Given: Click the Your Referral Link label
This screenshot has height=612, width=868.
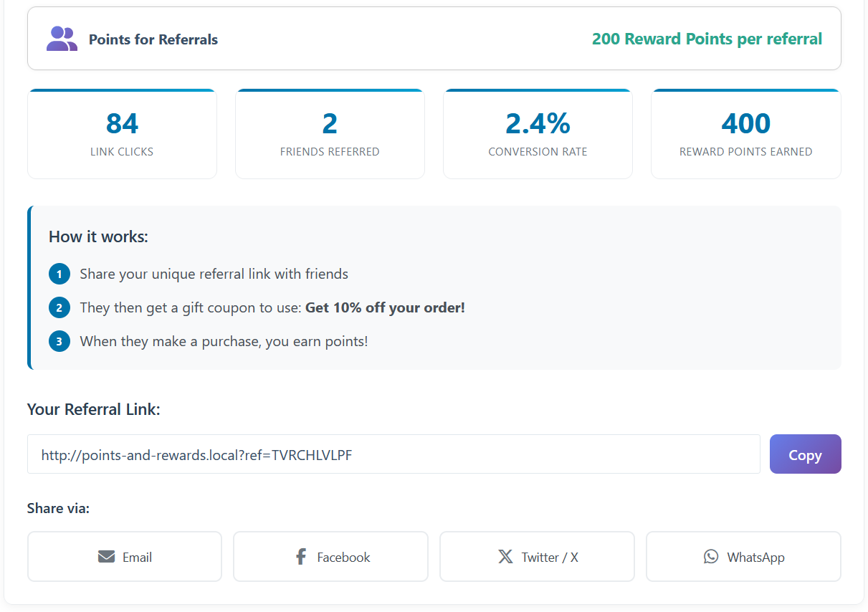Looking at the screenshot, I should click(93, 409).
